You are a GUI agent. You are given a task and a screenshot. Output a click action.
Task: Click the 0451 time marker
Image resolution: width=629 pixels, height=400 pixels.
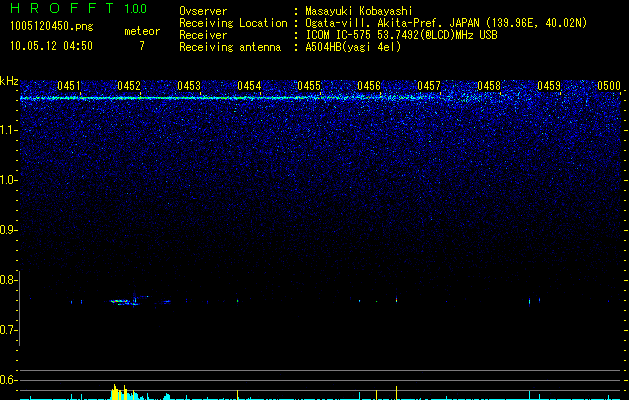pos(69,85)
